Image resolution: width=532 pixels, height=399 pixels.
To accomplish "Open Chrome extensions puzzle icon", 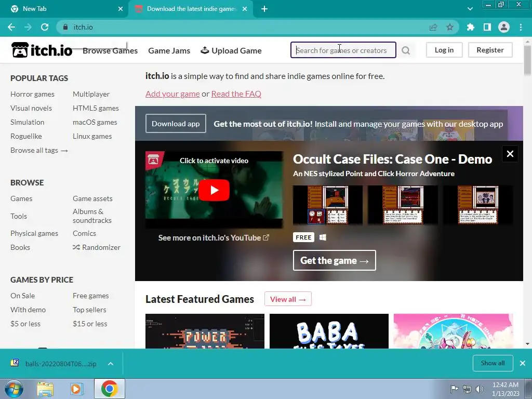I will click(470, 27).
